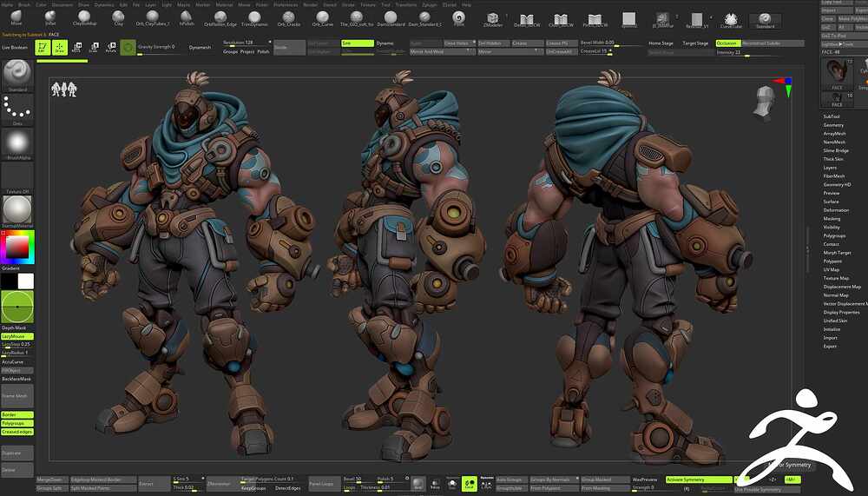868x496 pixels.
Task: Open the BrushAlpha picker
Action: pyautogui.click(x=17, y=143)
